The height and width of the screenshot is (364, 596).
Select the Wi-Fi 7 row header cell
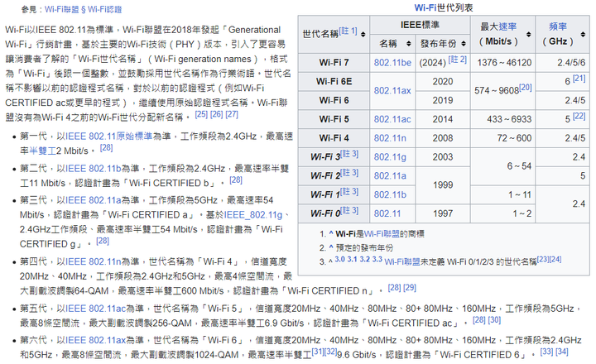point(334,63)
